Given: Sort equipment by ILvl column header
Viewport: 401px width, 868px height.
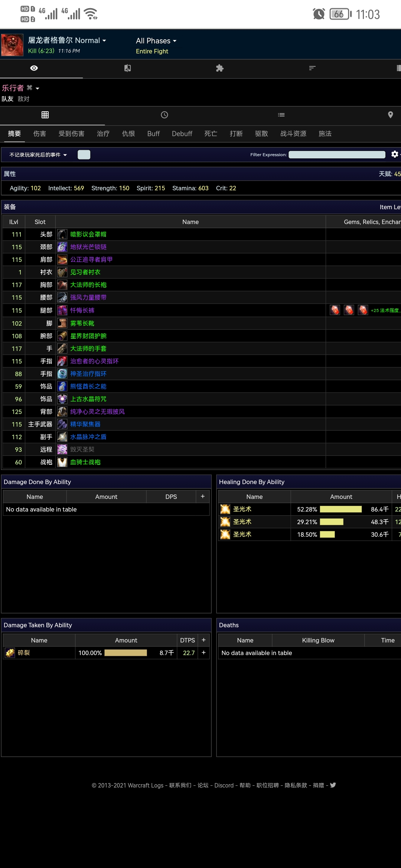Looking at the screenshot, I should (14, 222).
